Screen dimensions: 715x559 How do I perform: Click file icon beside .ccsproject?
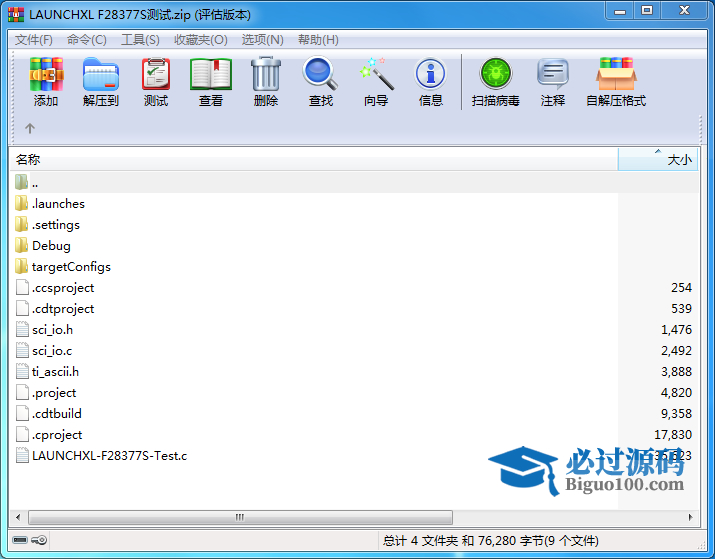pyautogui.click(x=22, y=287)
